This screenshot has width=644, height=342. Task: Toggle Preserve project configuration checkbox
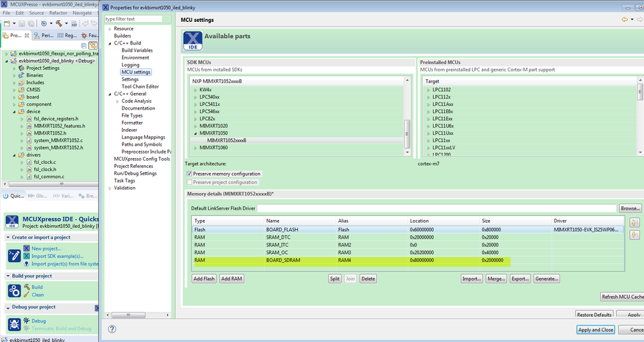click(x=190, y=182)
